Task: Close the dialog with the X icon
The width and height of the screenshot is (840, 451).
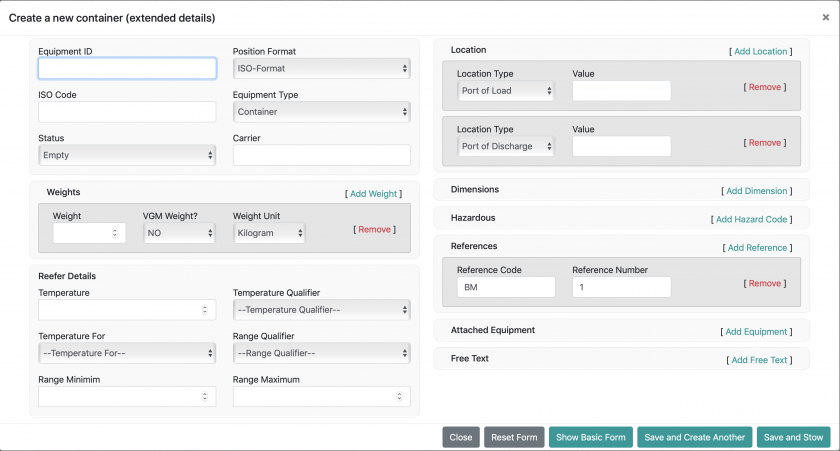Action: click(x=826, y=18)
